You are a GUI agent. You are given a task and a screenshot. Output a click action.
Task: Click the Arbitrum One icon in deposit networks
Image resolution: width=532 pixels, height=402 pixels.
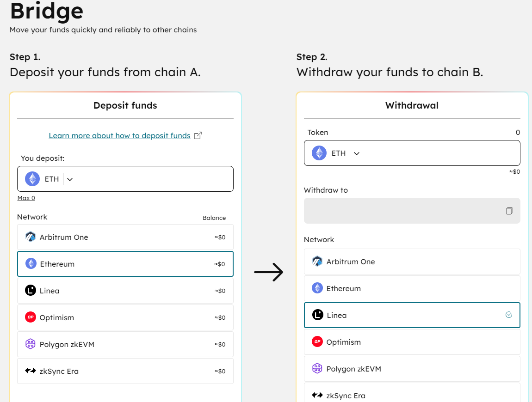click(31, 237)
